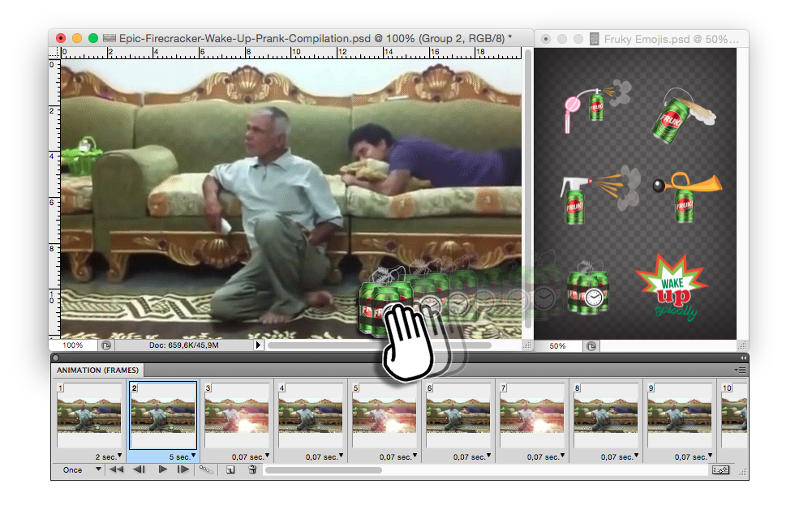This screenshot has width=812, height=514.
Task: Delete the selected frame with trash icon
Action: [x=253, y=469]
